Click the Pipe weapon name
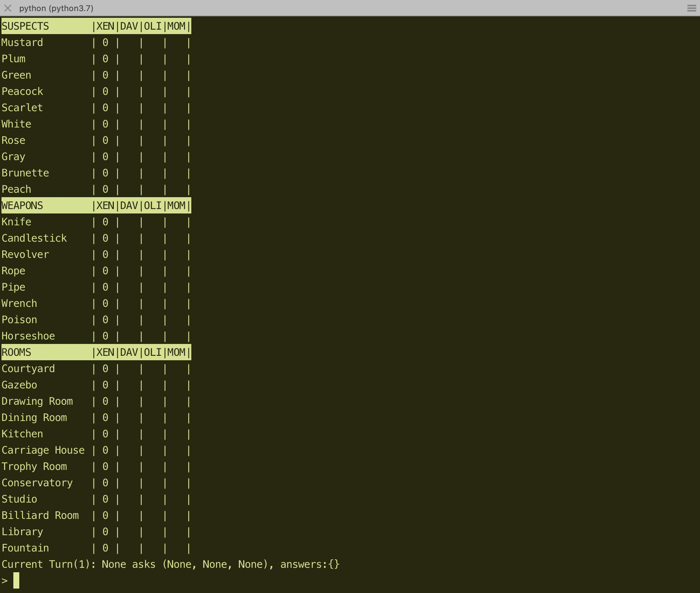Image resolution: width=700 pixels, height=593 pixels. tap(13, 287)
